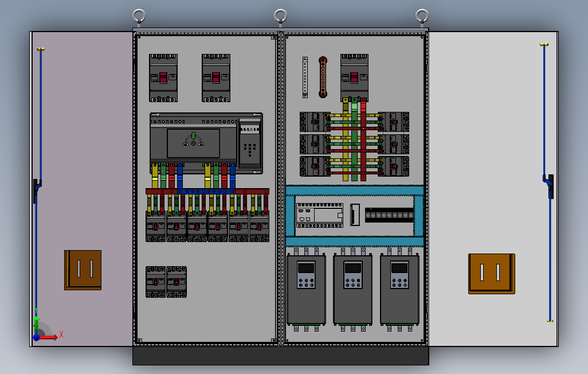588x374 pixels.
Task: Select the left variable frequency drive
Action: [306, 290]
